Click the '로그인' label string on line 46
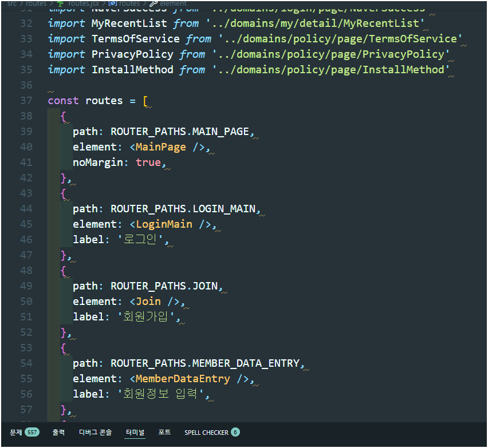This screenshot has width=488, height=448. click(x=140, y=239)
